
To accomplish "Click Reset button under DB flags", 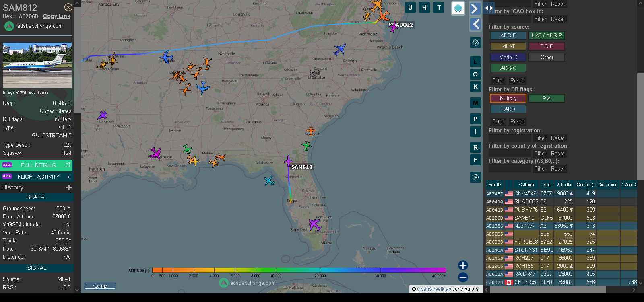I will [517, 121].
